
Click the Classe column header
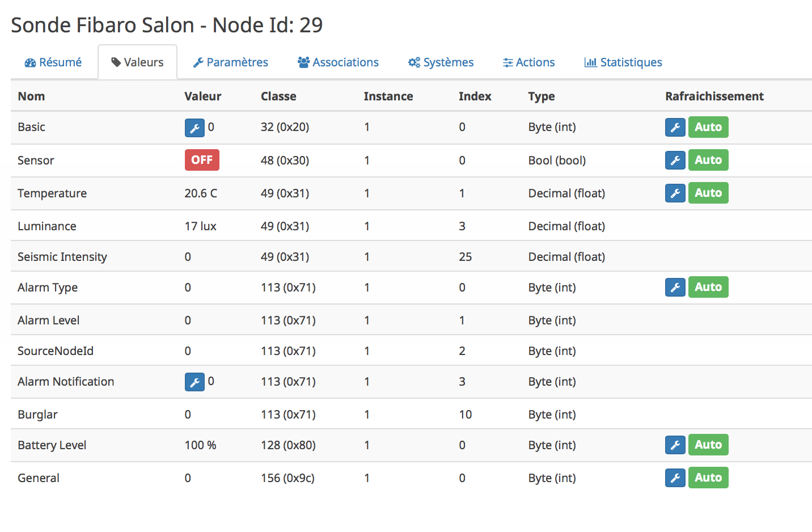pos(278,96)
